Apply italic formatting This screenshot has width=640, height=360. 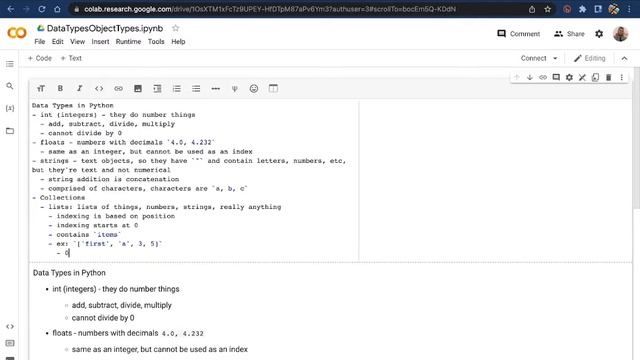pos(80,89)
